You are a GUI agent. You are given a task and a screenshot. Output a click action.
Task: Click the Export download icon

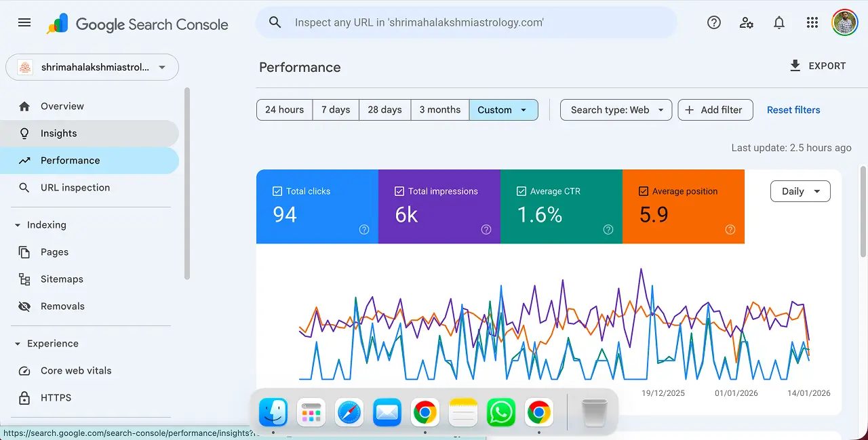pyautogui.click(x=794, y=65)
